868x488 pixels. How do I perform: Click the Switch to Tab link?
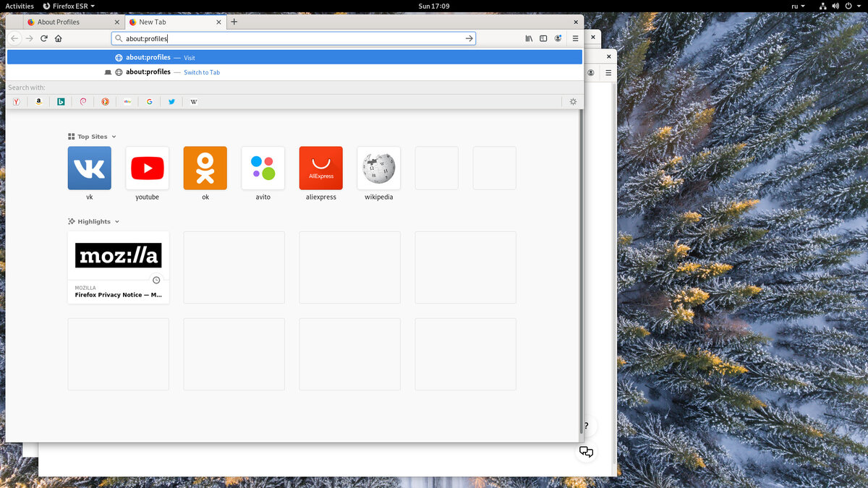point(201,72)
